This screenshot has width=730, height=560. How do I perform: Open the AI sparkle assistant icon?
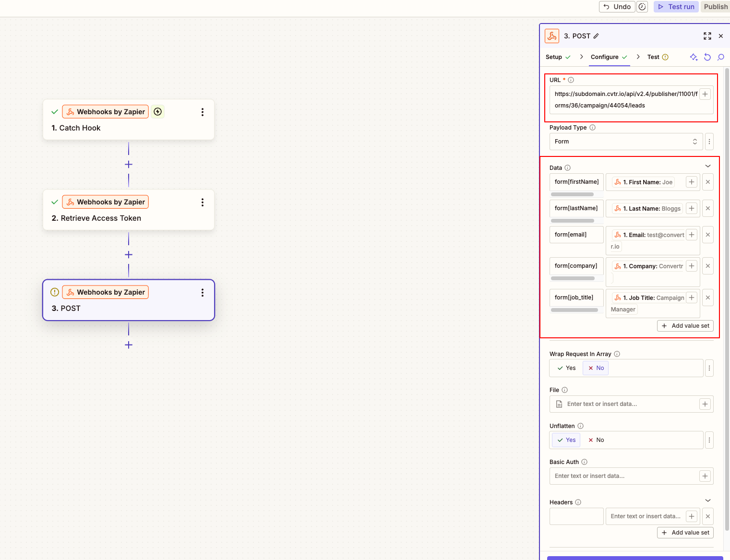pos(694,57)
